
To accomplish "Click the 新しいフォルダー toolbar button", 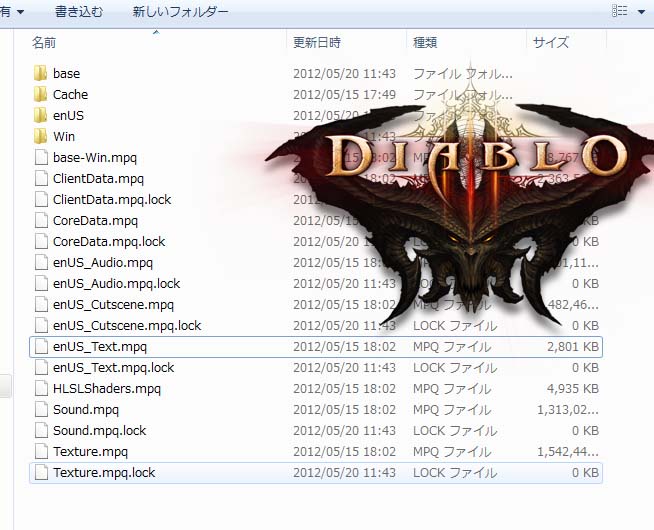I will [x=180, y=11].
